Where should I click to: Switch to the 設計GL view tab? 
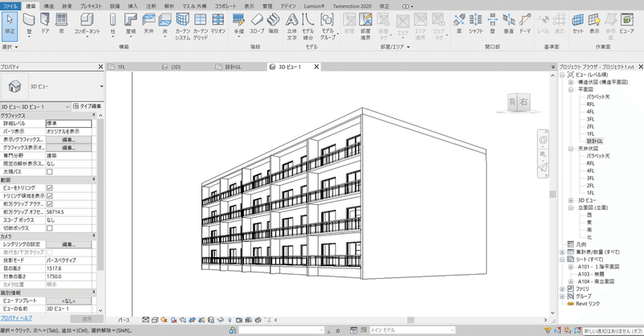click(233, 67)
